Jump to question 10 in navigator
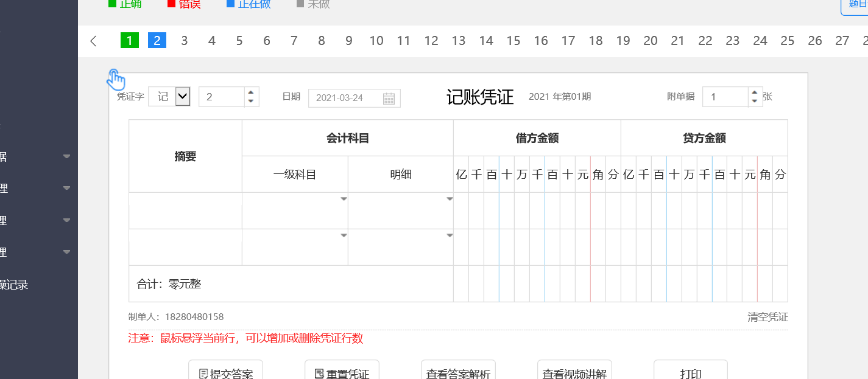This screenshot has height=379, width=868. (376, 41)
